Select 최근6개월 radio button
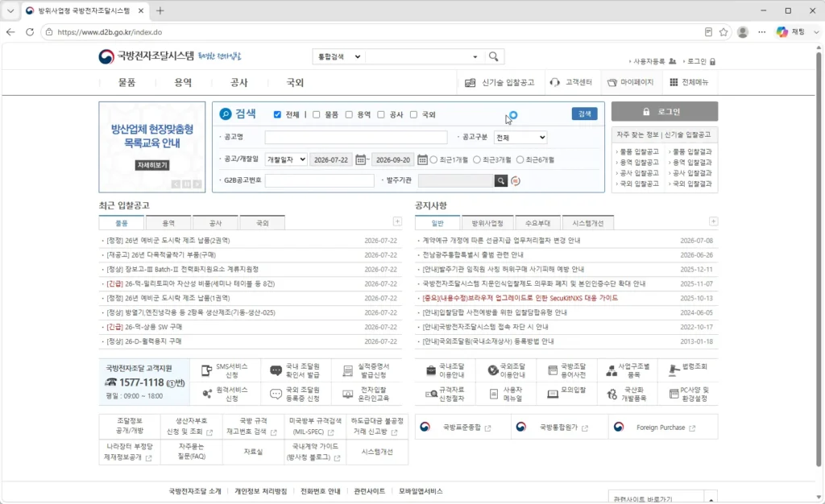Screen dimensions: 825x504 (520, 159)
